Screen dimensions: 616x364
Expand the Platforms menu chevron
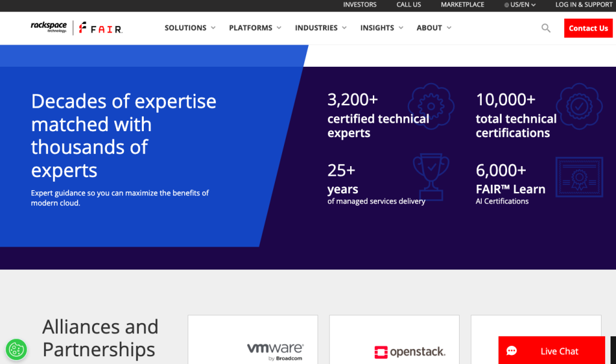(x=279, y=28)
